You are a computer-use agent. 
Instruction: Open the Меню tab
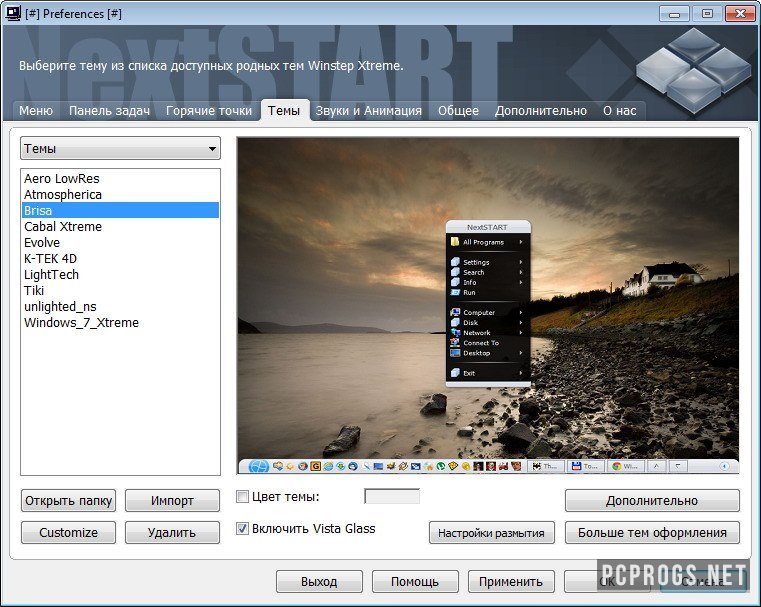pyautogui.click(x=36, y=111)
